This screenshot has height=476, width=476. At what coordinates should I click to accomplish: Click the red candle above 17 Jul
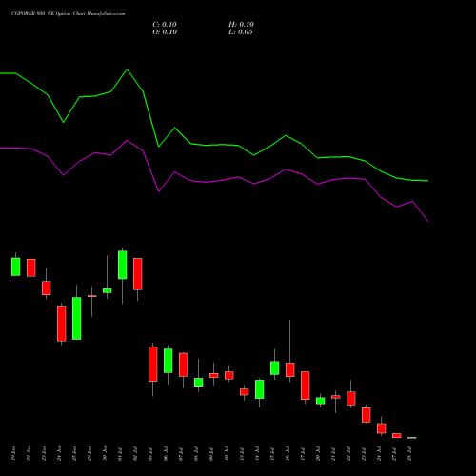[306, 386]
